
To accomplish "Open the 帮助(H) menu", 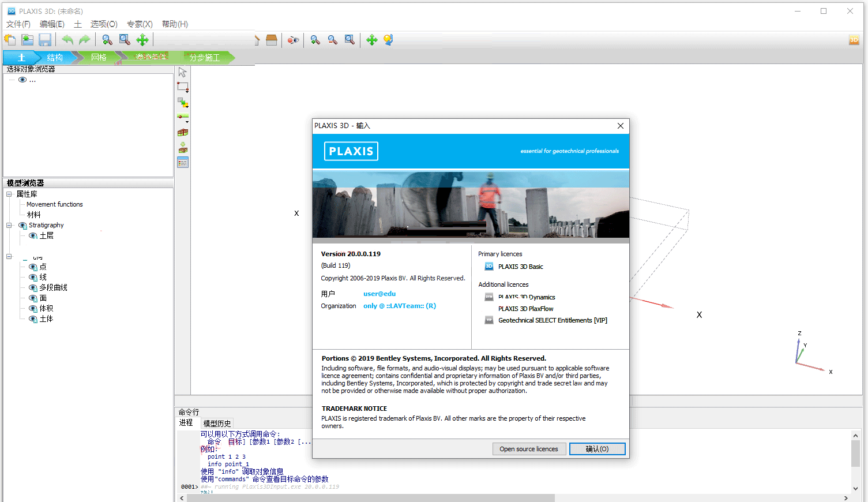I will tap(175, 24).
